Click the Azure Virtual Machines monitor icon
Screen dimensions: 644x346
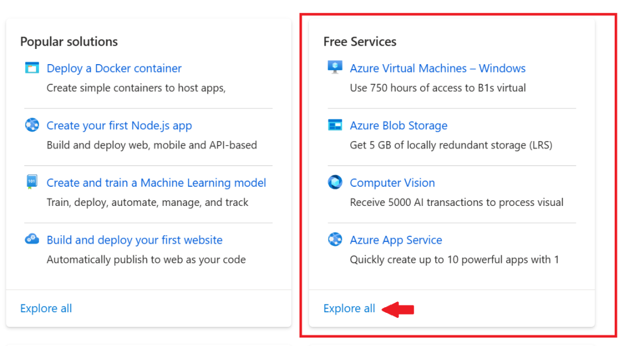pyautogui.click(x=335, y=68)
